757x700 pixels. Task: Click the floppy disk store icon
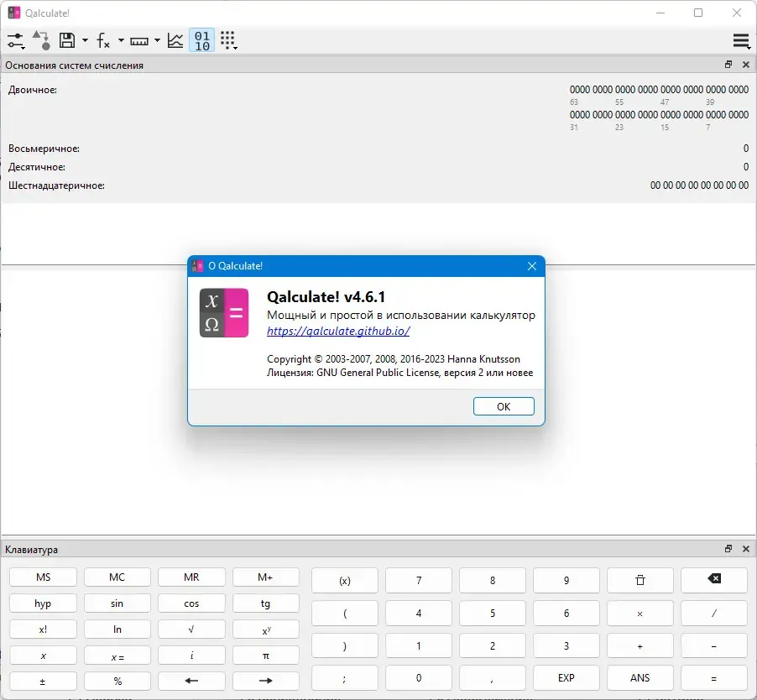point(66,40)
